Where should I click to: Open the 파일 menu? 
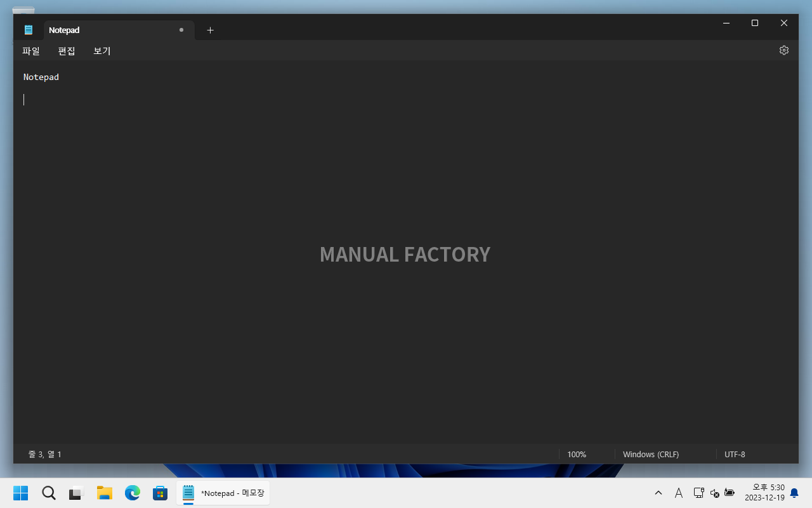pos(31,51)
